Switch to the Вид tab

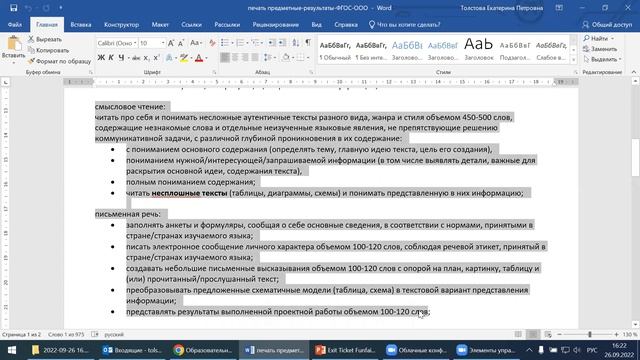coord(316,24)
